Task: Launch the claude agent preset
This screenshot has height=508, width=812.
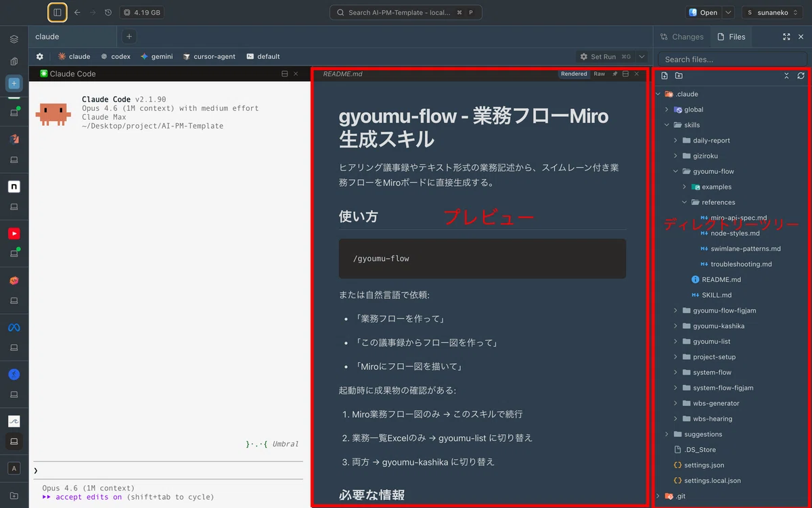Action: (74, 57)
